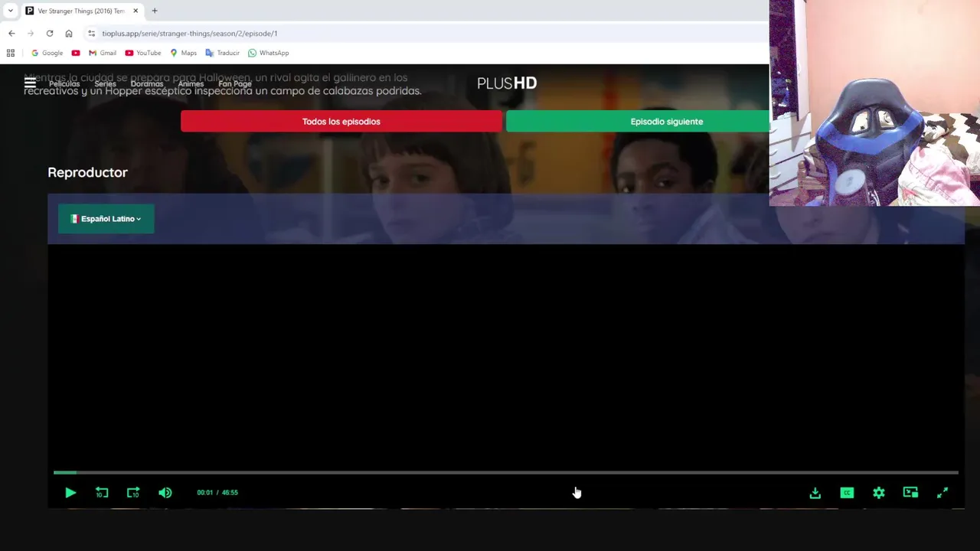Open the Fan Page link
The image size is (980, 551).
pyautogui.click(x=235, y=84)
